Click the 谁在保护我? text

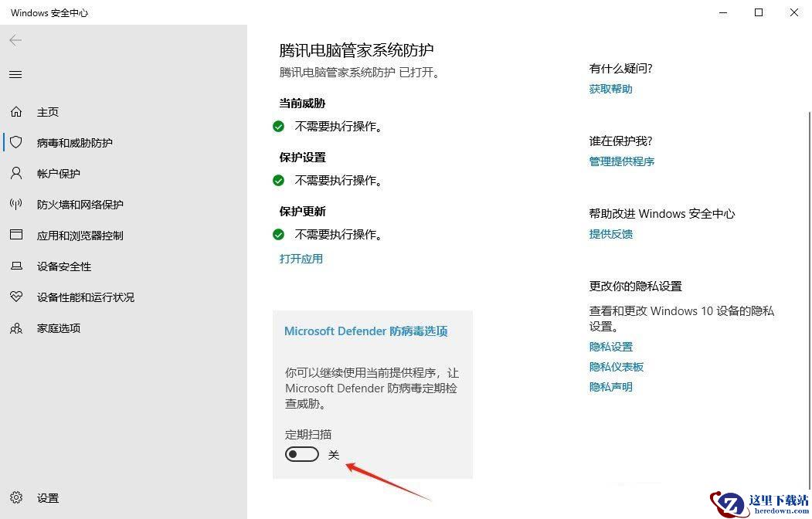point(620,141)
